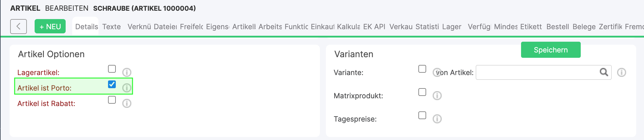Click info icon right of von Artikel field

pyautogui.click(x=622, y=72)
